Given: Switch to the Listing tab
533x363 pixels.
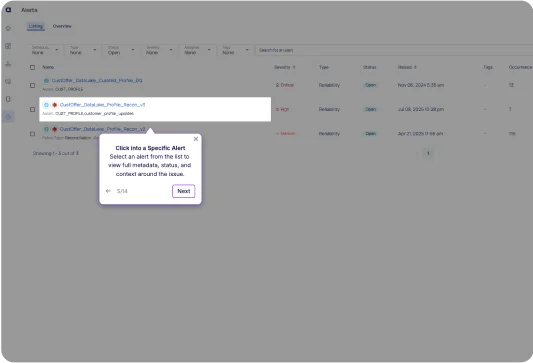Looking at the screenshot, I should tap(36, 26).
